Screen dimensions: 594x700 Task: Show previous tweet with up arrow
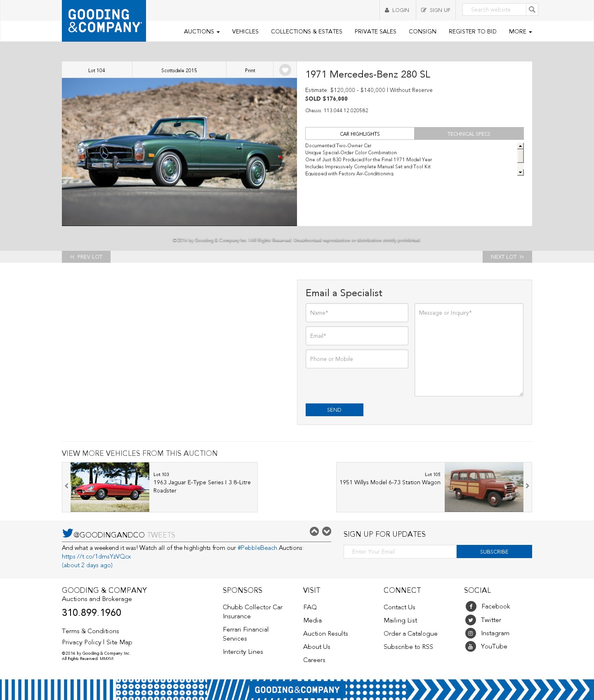[314, 531]
